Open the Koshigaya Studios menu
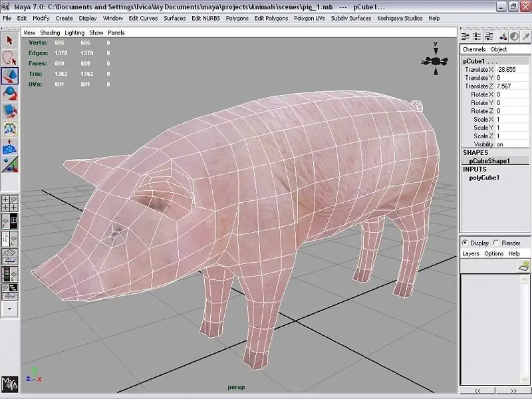Screen dimensions: 532x399 400,19
